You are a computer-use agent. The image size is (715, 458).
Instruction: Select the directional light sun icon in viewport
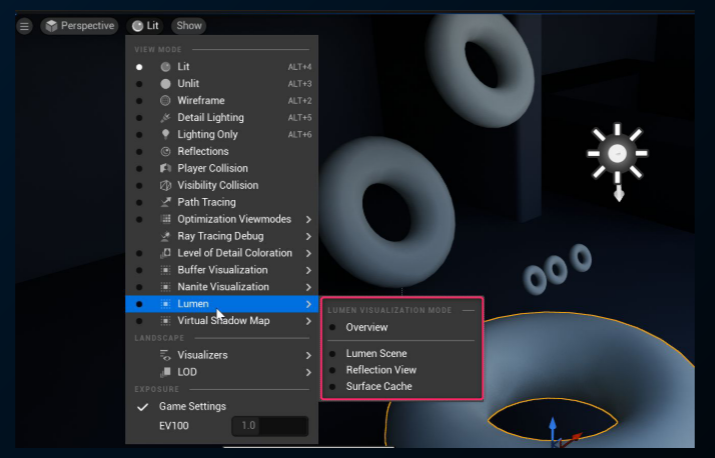point(617,154)
